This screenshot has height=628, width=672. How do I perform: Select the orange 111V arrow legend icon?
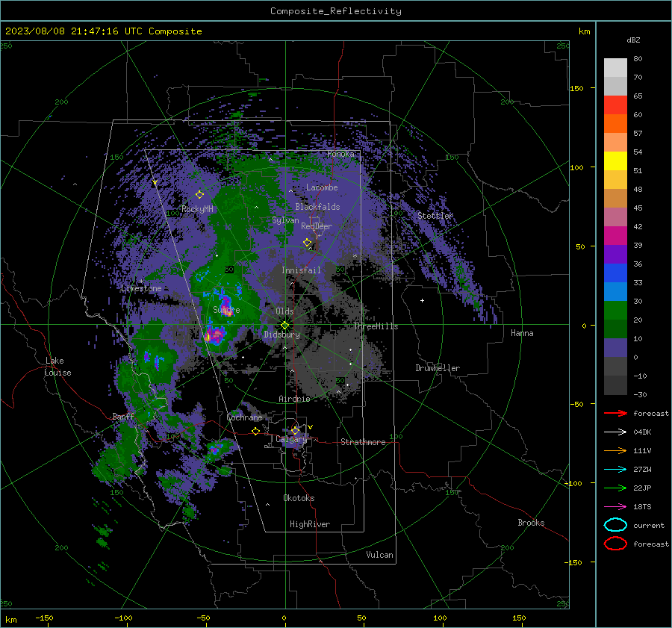(615, 450)
